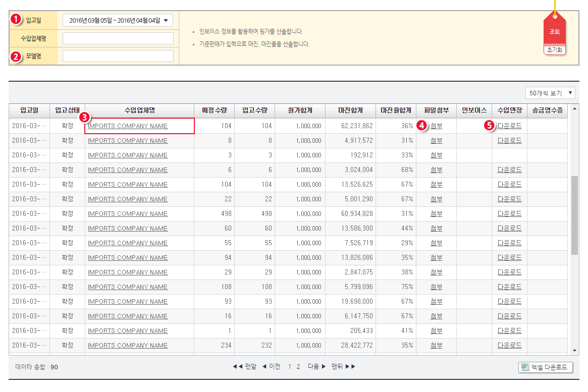588x392 pixels.
Task: Expand the 50개씩 보기 rows-per-page dropdown
Action: [x=551, y=93]
